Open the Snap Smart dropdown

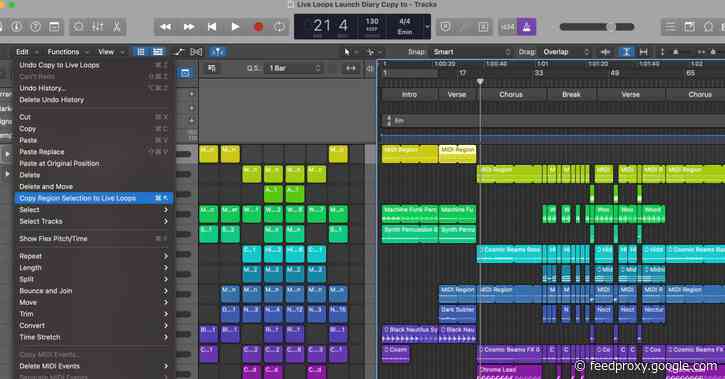point(472,52)
